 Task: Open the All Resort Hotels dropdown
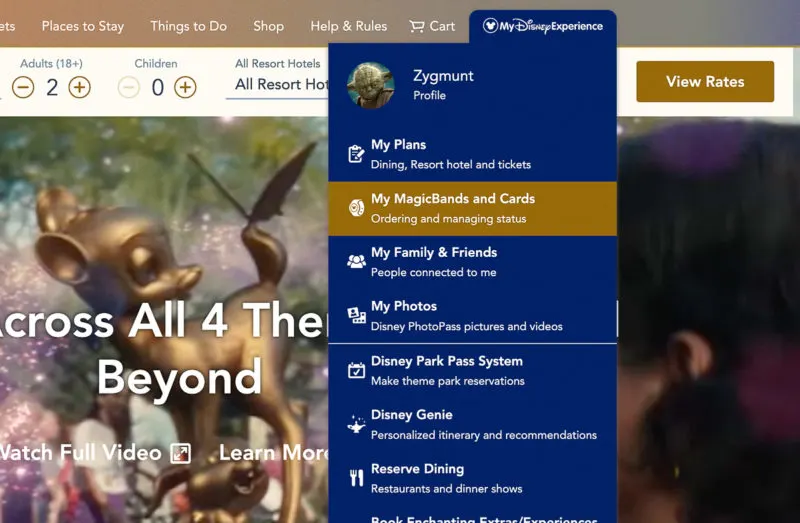pos(278,84)
